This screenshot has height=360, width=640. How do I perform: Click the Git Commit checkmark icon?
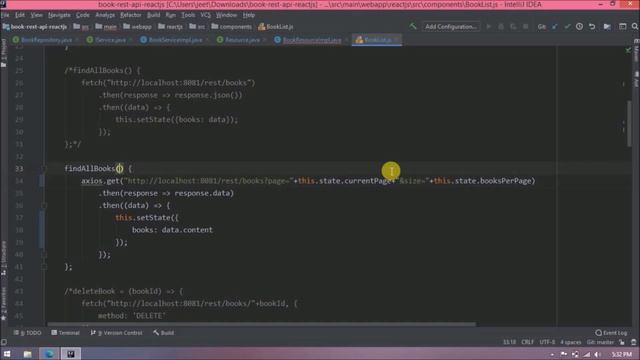(567, 27)
